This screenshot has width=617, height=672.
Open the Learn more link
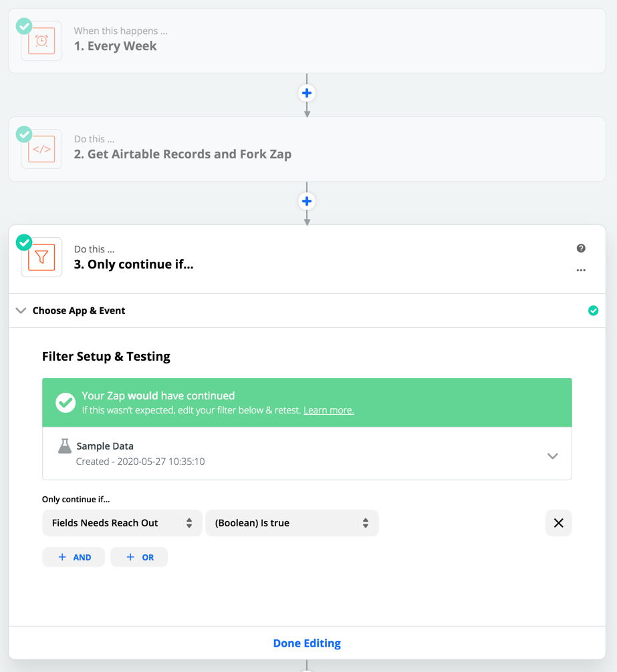click(x=329, y=410)
